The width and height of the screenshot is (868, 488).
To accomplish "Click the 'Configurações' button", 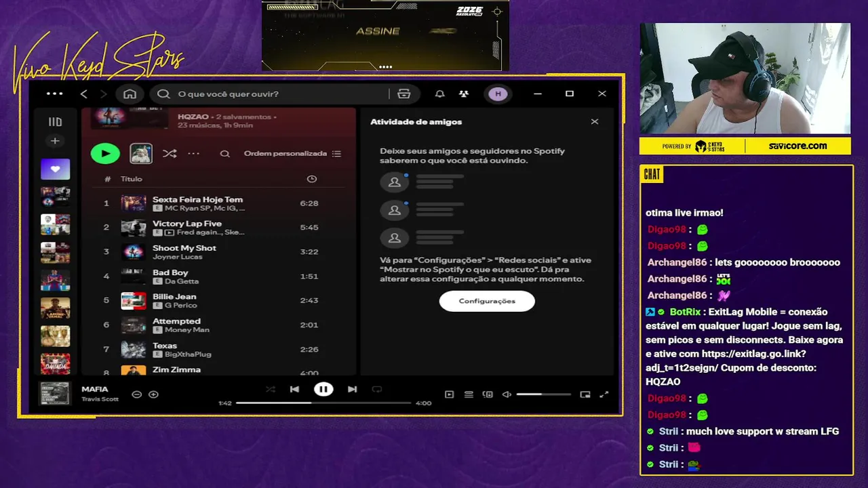I will point(487,301).
